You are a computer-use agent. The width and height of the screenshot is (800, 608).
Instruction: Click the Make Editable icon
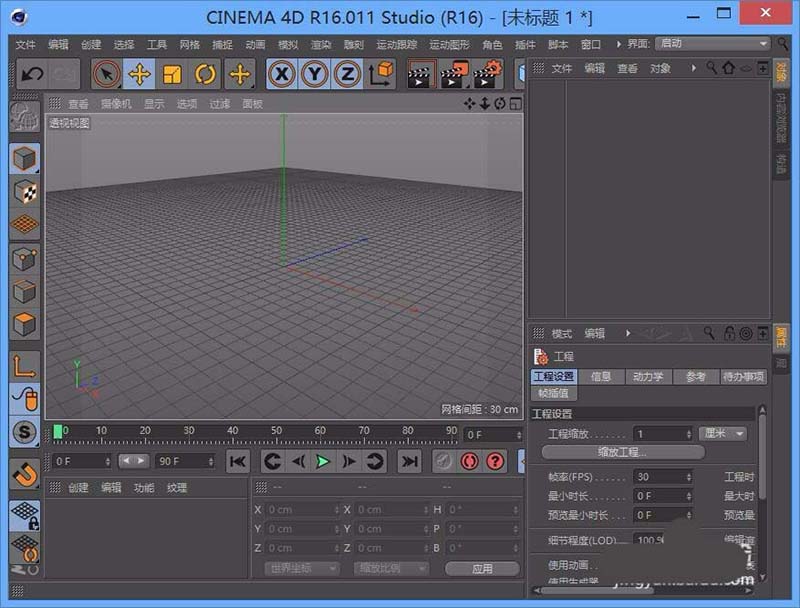pyautogui.click(x=24, y=117)
